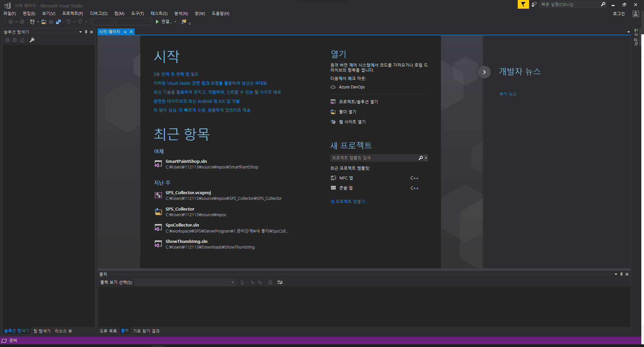
Task: Switch to the 기호 찾기 결과 tab
Action: (x=146, y=331)
